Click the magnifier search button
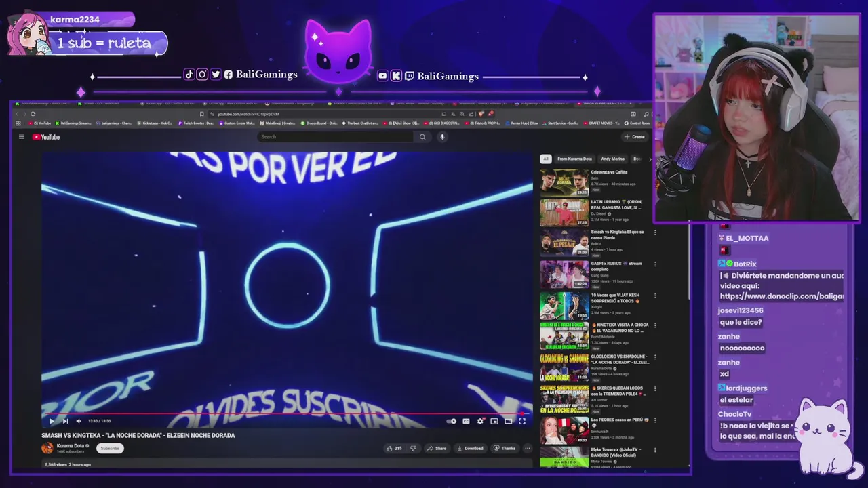This screenshot has height=488, width=868. pyautogui.click(x=422, y=137)
